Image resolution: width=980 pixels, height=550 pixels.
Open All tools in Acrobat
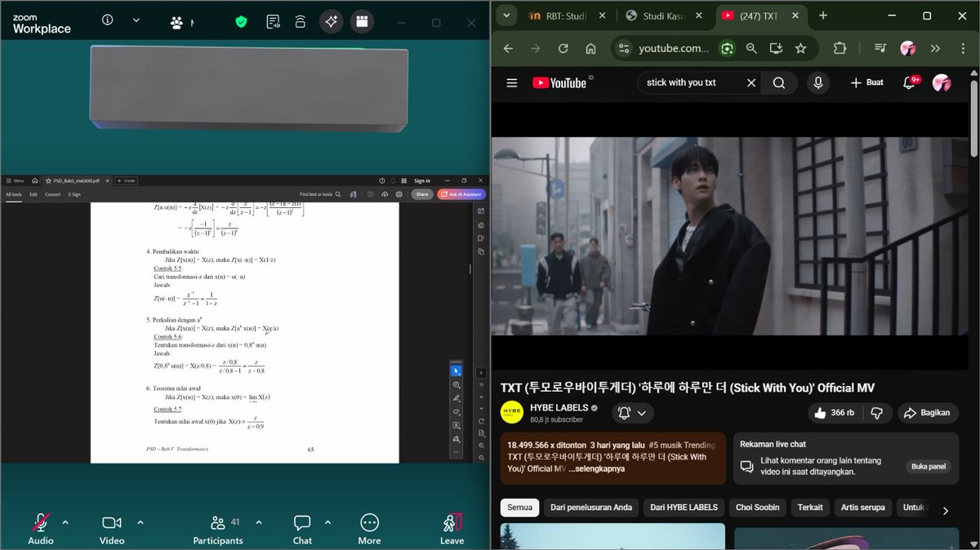pos(14,194)
